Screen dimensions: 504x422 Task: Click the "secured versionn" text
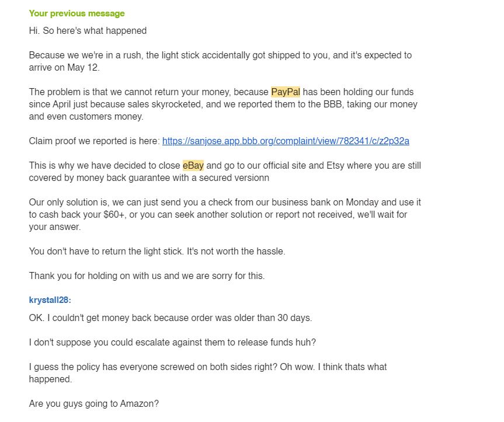(234, 178)
